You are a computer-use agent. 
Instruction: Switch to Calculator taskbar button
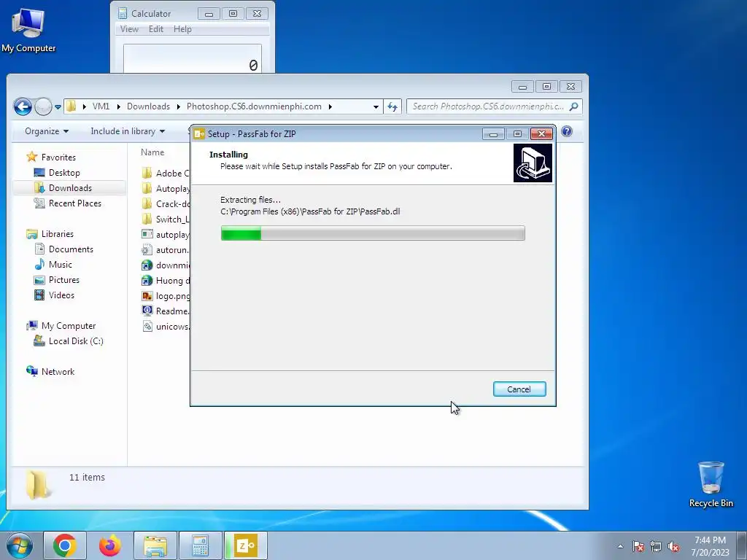[200, 545]
